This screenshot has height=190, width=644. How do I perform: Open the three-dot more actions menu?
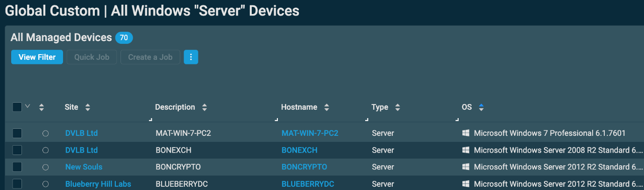coord(191,57)
